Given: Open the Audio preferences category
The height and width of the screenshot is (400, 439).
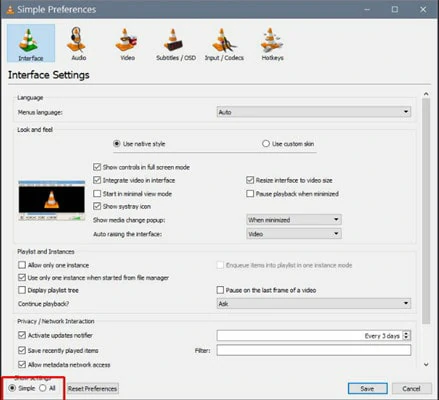Looking at the screenshot, I should pyautogui.click(x=78, y=43).
